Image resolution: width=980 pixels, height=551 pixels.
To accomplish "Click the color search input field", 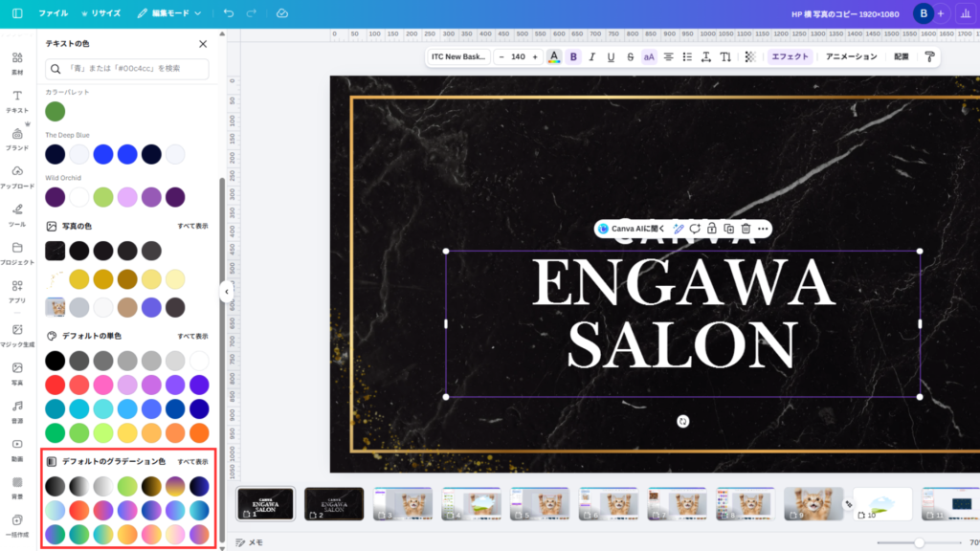I will (x=127, y=69).
